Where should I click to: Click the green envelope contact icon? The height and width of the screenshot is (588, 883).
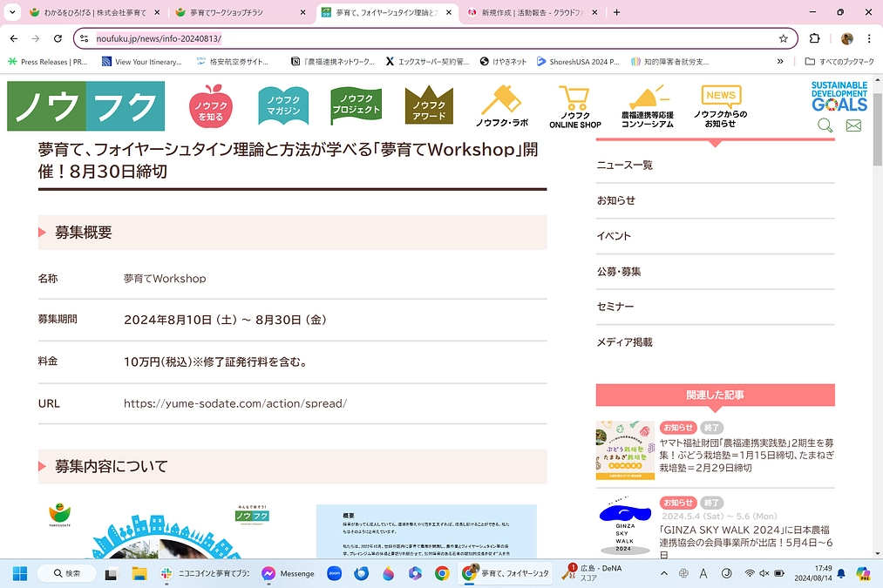click(852, 125)
